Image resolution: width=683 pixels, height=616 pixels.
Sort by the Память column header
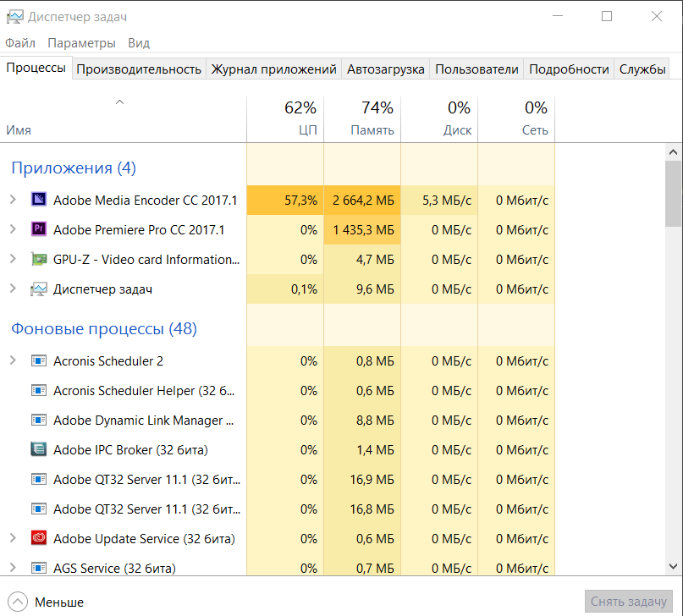(x=362, y=119)
